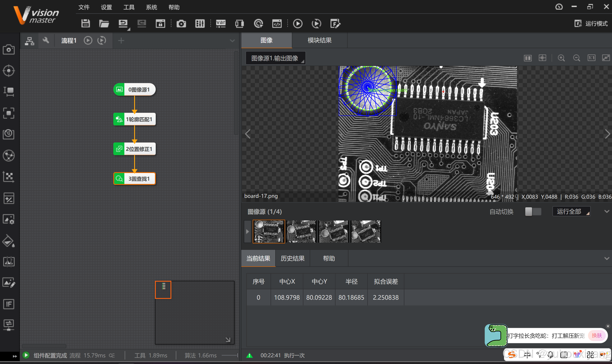Viewport: 612px width, 364px height.
Task: Click the continuous run icon in toolbar
Action: [x=316, y=24]
